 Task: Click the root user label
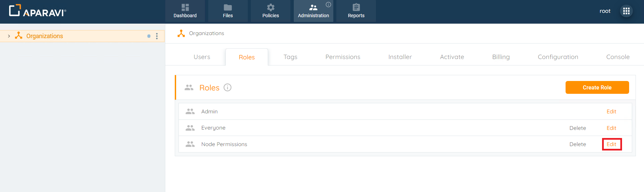(x=605, y=11)
